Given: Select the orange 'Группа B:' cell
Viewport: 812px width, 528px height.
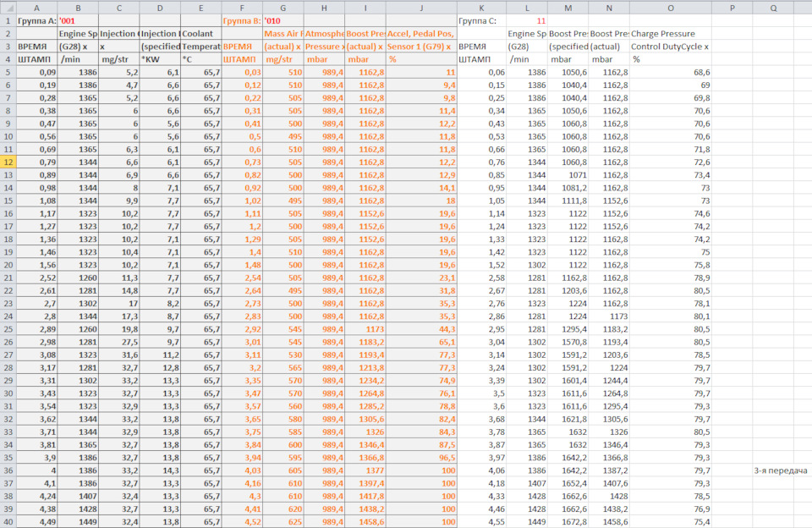Looking at the screenshot, I should coord(242,19).
